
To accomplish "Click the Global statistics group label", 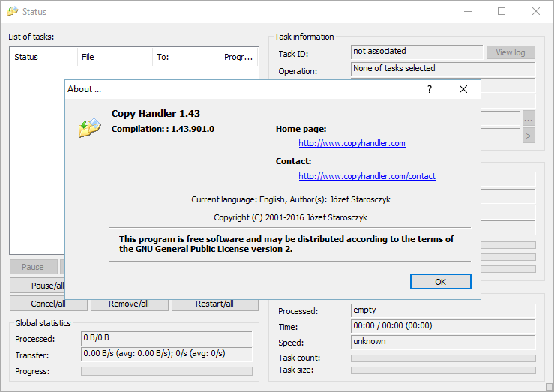I will [x=43, y=323].
